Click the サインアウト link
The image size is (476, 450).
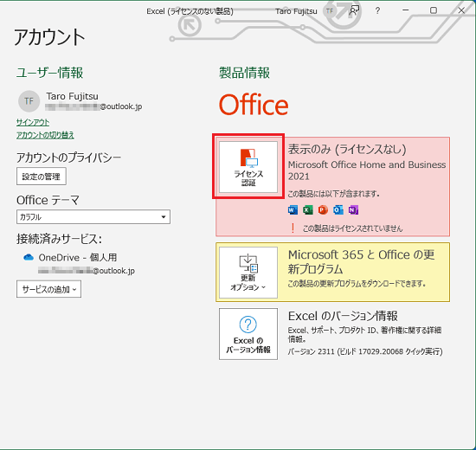point(33,122)
